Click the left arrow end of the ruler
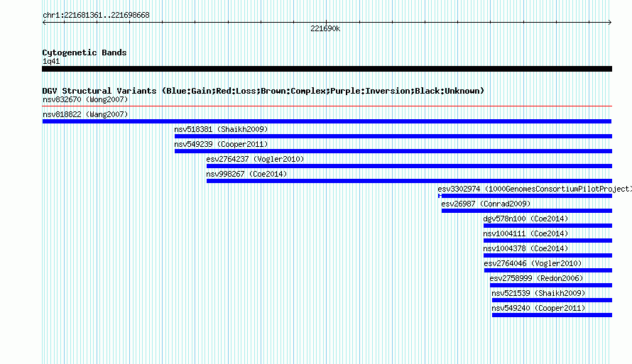 (x=44, y=23)
